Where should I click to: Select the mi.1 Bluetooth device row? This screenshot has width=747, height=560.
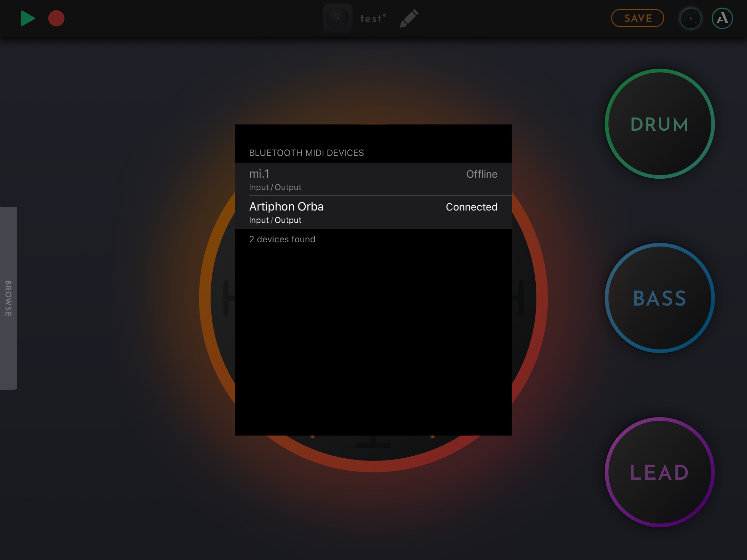pos(373,179)
